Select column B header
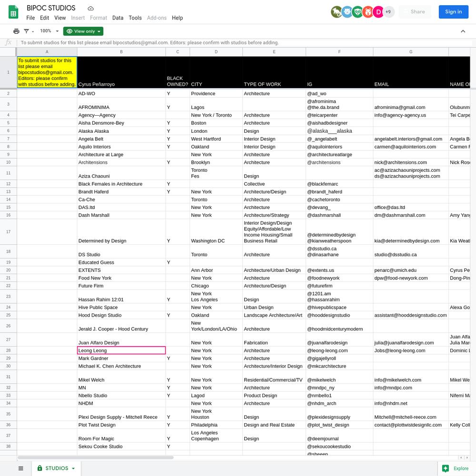476x476 pixels. [x=121, y=52]
